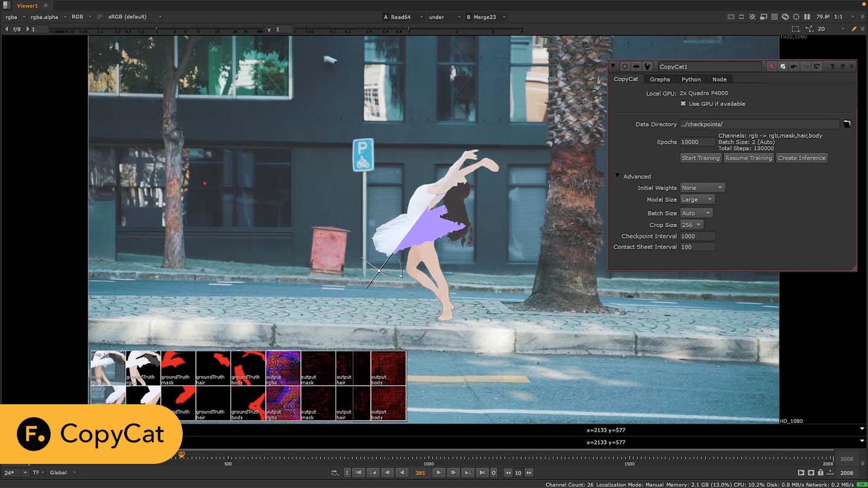Open the Crop Size dropdown

[691, 225]
